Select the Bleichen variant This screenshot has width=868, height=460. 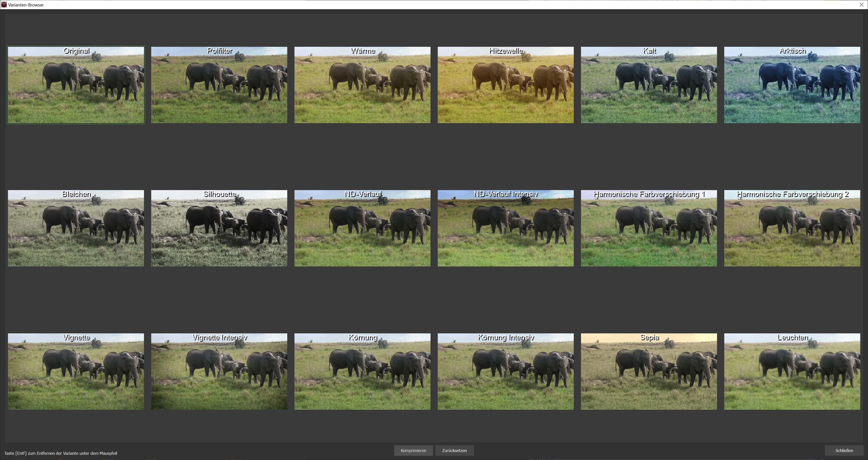pyautogui.click(x=76, y=228)
